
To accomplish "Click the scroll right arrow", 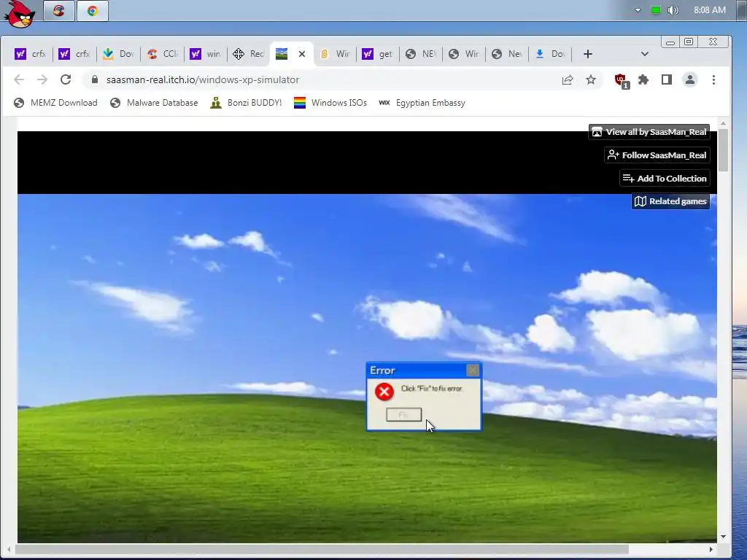I will click(x=711, y=550).
